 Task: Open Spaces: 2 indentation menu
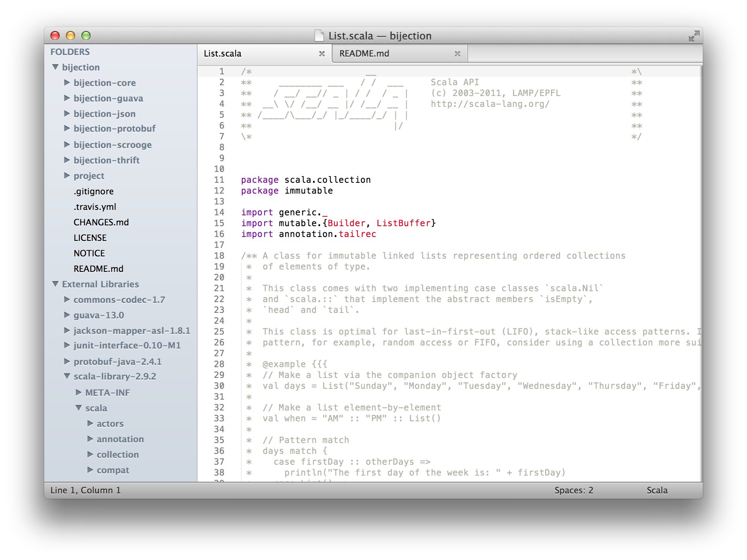pos(573,490)
